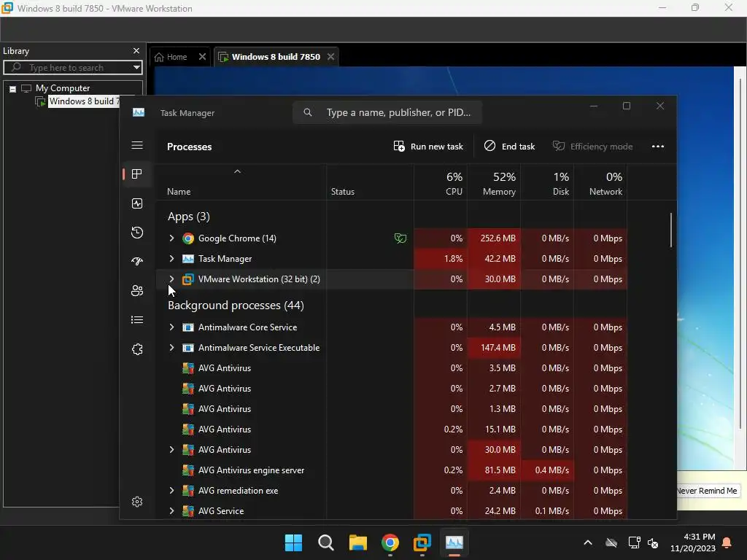Open Services page icon in sidebar

[137, 349]
